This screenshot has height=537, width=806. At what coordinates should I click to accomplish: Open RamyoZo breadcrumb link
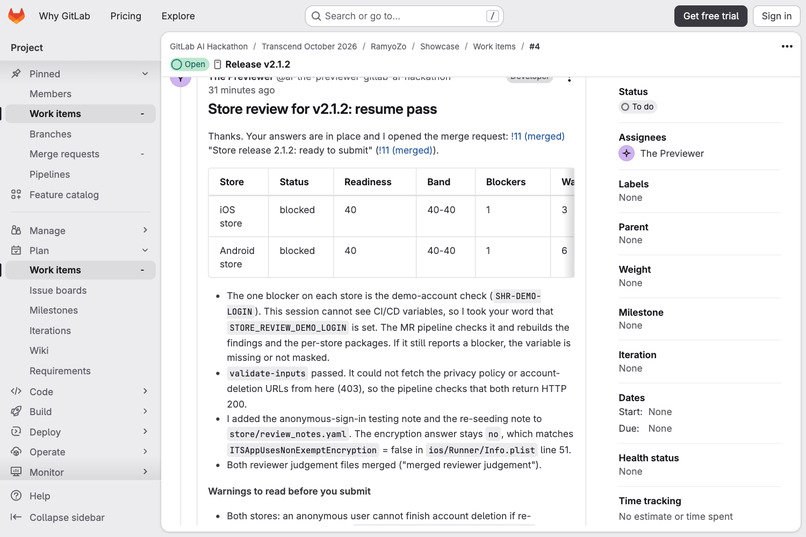click(388, 46)
